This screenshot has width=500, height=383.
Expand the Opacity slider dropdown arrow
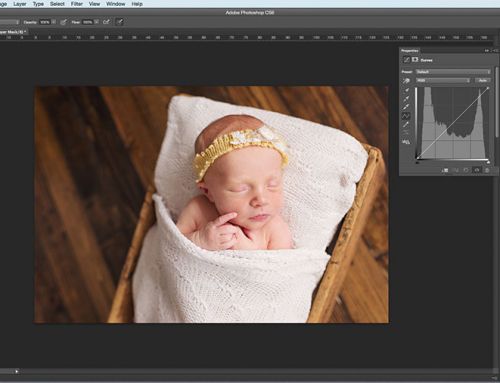click(54, 22)
